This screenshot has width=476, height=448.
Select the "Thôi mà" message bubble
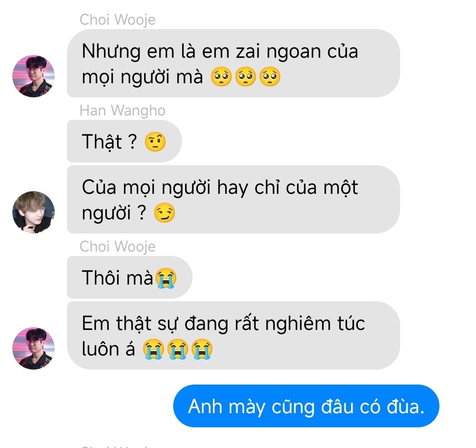pyautogui.click(x=130, y=277)
